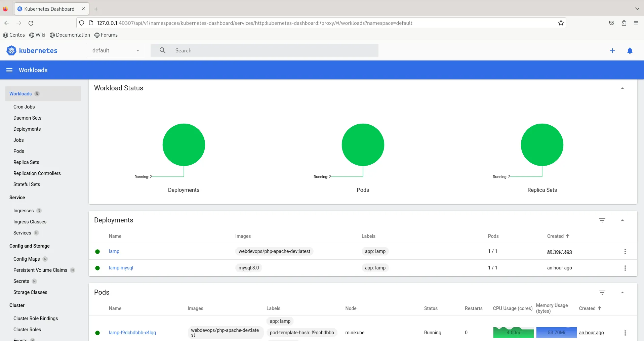The image size is (644, 341).
Task: Open Firefox application menu
Action: click(636, 23)
